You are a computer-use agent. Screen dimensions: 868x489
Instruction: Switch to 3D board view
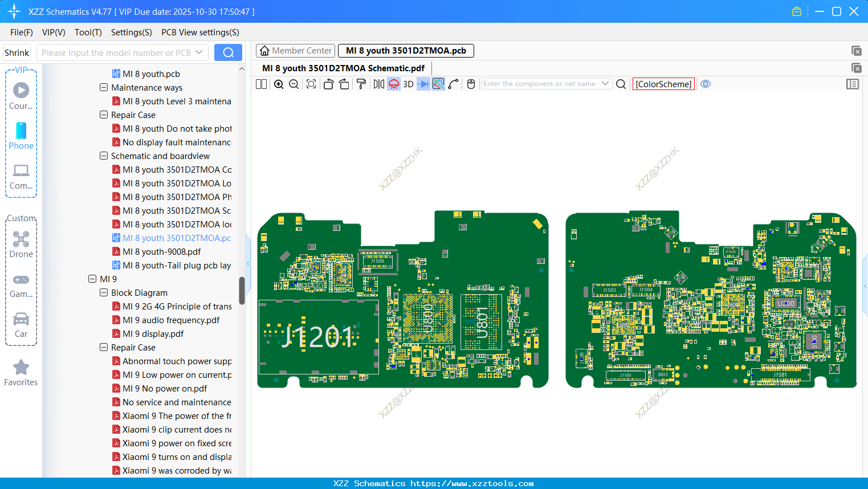(408, 84)
